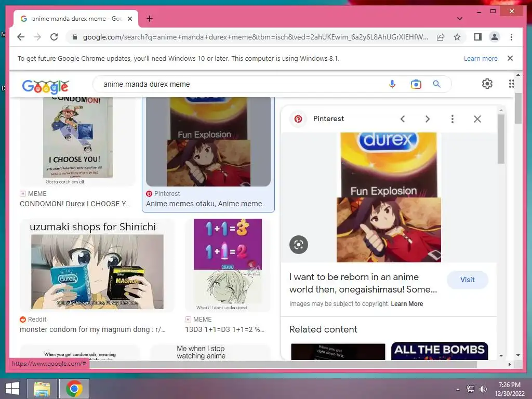The height and width of the screenshot is (399, 532).
Task: Open Chrome profile avatar menu
Action: click(x=495, y=37)
